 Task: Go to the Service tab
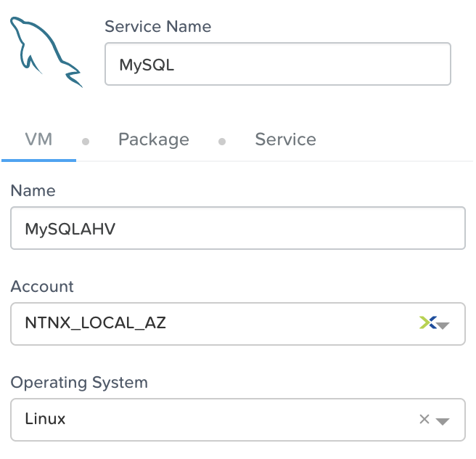pyautogui.click(x=285, y=139)
